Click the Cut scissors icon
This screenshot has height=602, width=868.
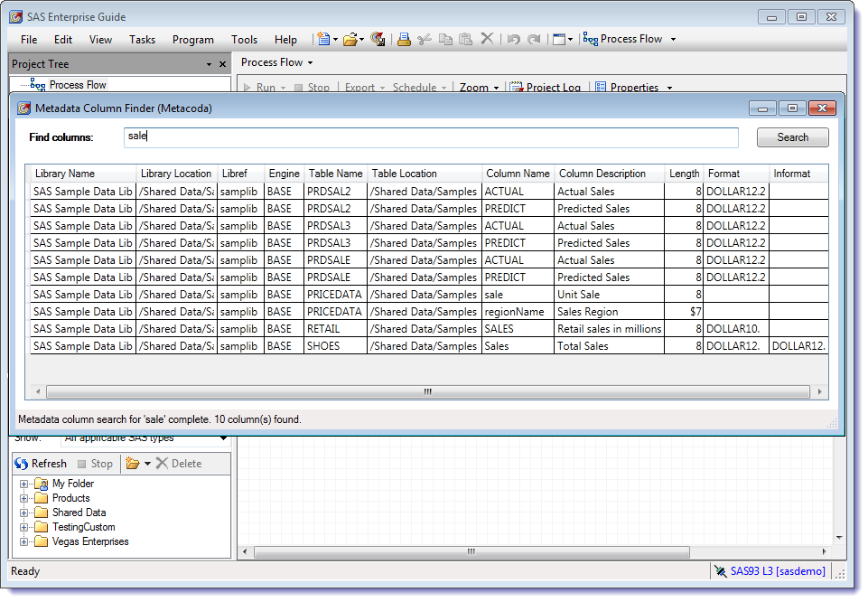(425, 40)
